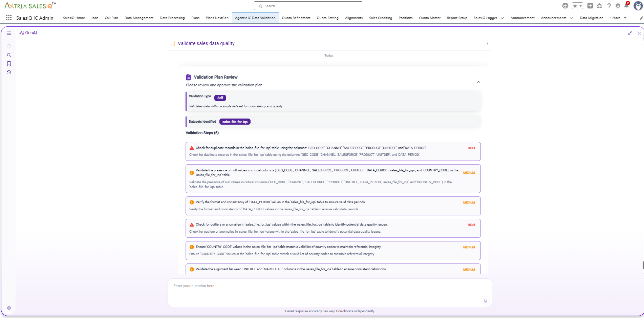Open the GenAI sidebar search icon
This screenshot has height=318, width=644.
9,55
